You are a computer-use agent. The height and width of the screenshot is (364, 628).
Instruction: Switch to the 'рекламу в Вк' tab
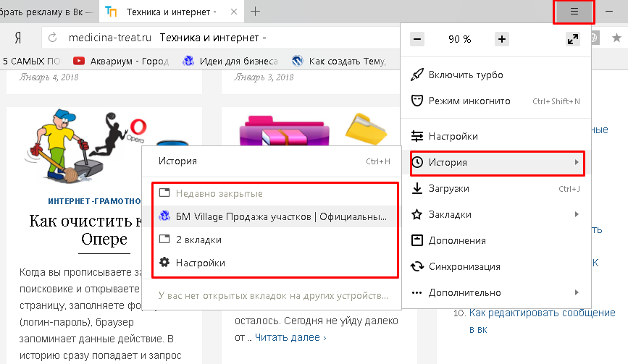pos(47,12)
